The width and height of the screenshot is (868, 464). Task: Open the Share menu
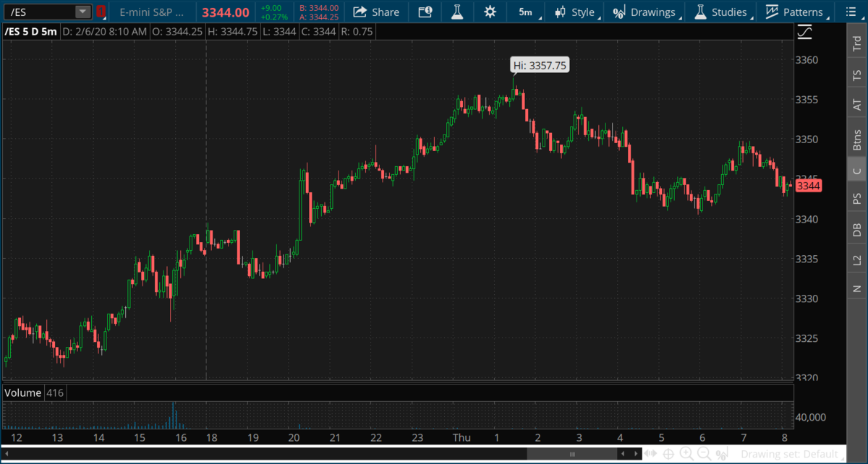[x=376, y=12]
